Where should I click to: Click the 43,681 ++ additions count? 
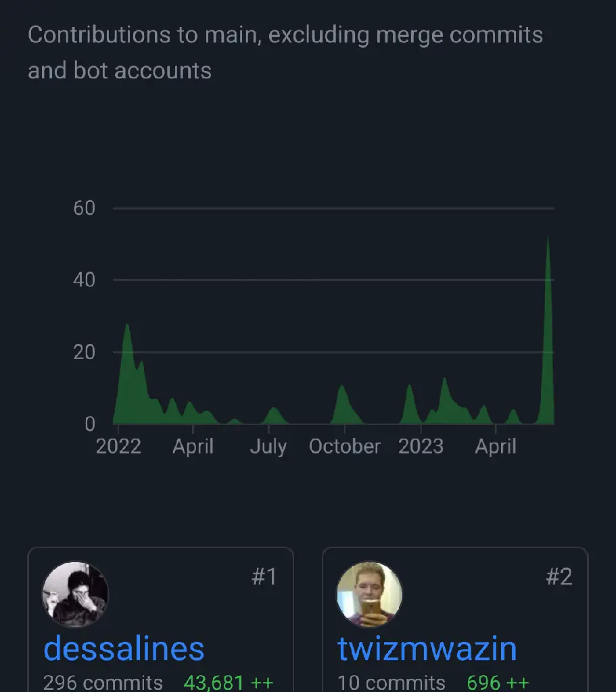click(229, 683)
